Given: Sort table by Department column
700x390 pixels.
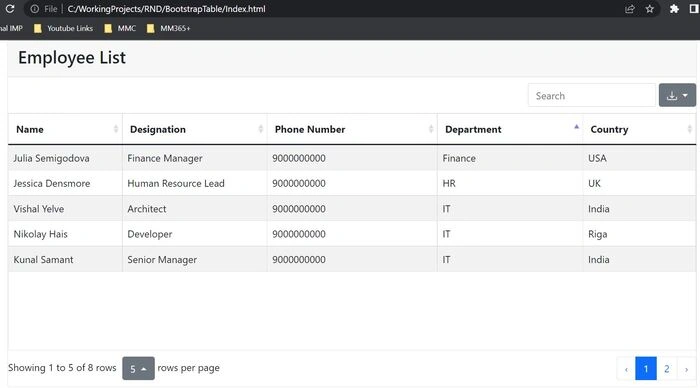Looking at the screenshot, I should point(510,129).
